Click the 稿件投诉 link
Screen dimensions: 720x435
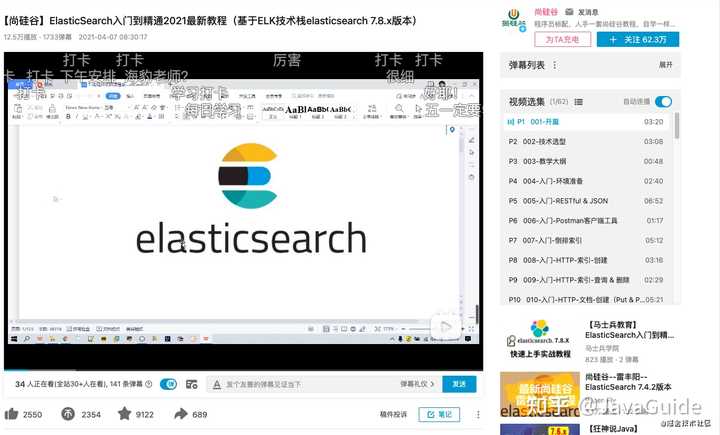click(393, 414)
